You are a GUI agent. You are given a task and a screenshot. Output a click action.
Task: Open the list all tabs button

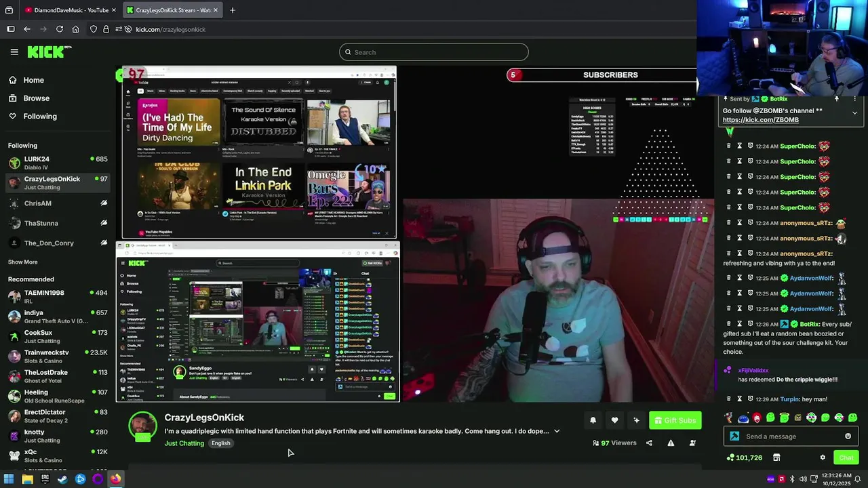pos(9,10)
